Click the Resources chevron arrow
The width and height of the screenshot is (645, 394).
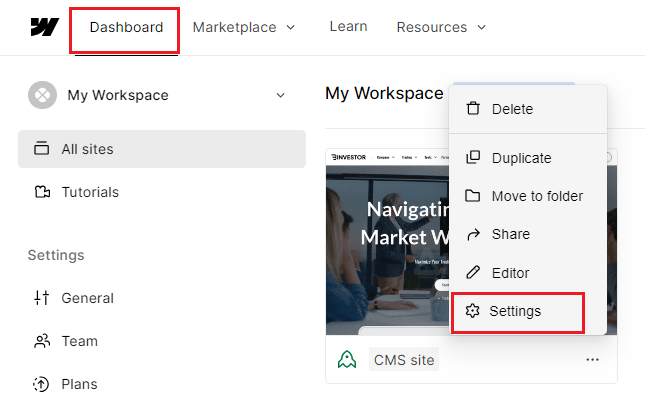click(x=482, y=28)
